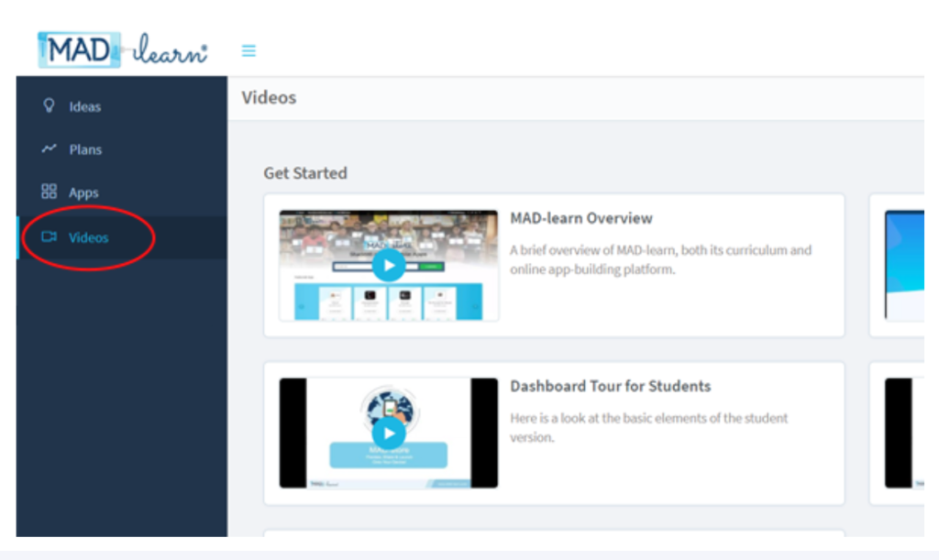Click the Get Started section heading
This screenshot has height=560, width=939.
pyautogui.click(x=305, y=173)
